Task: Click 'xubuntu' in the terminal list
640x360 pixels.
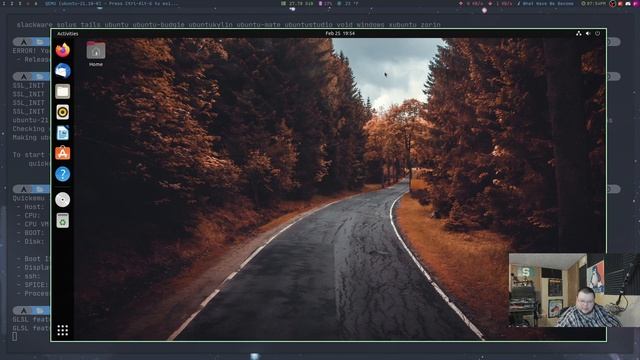Action: pyautogui.click(x=402, y=24)
